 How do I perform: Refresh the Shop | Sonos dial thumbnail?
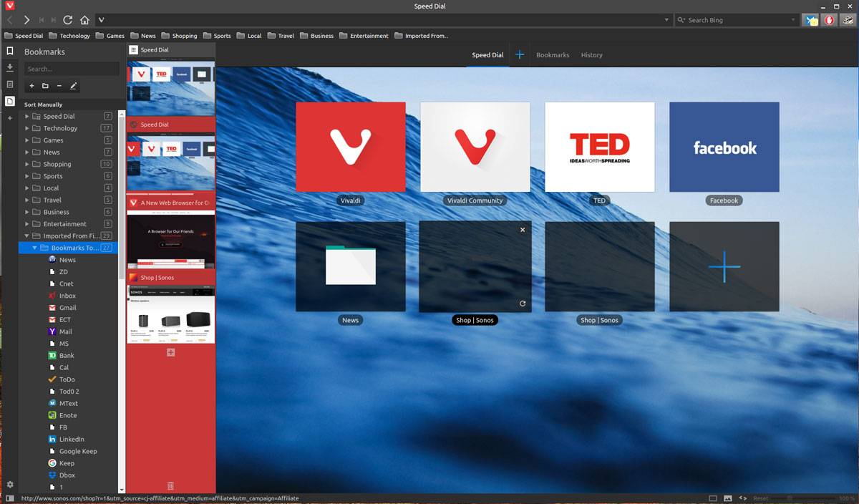tap(523, 304)
